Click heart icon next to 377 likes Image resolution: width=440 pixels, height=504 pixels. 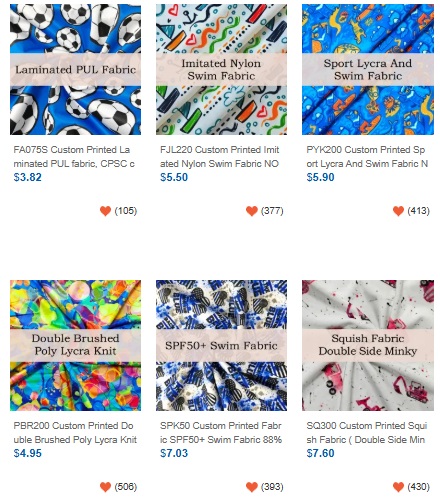252,211
